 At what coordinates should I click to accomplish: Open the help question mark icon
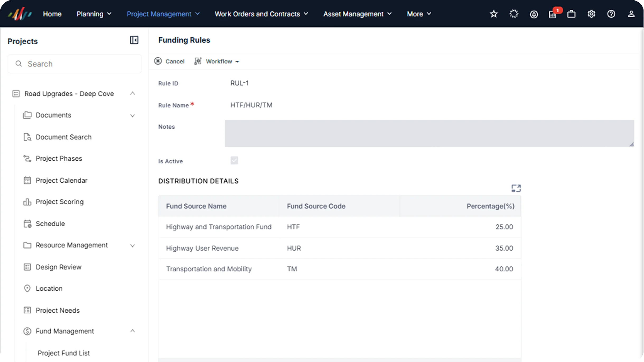[x=611, y=14]
